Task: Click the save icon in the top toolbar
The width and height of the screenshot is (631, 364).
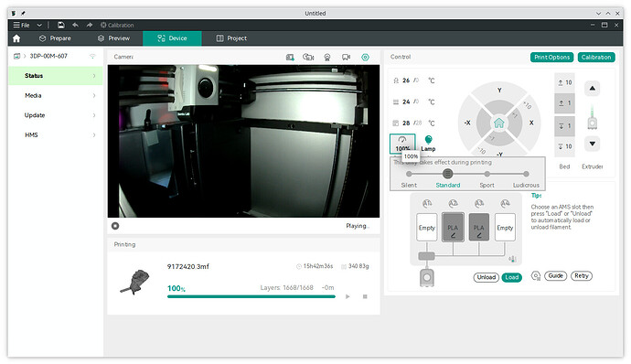Action: coord(60,25)
